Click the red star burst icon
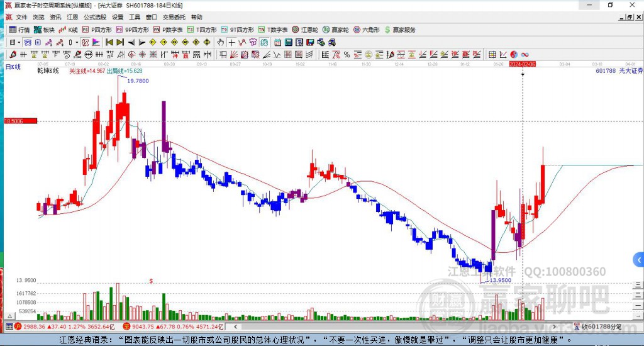The image size is (644, 346). 142,54
